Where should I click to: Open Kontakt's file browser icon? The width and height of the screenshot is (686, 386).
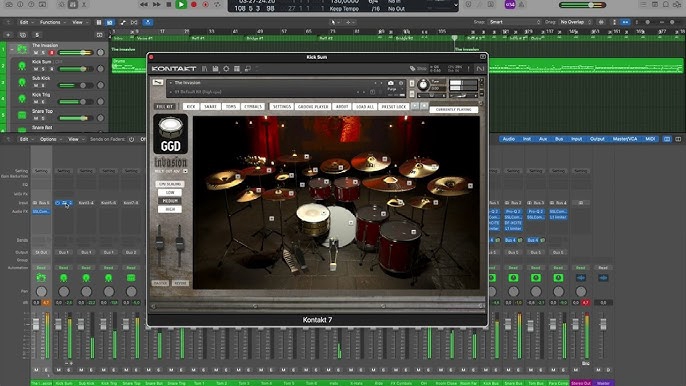point(204,69)
